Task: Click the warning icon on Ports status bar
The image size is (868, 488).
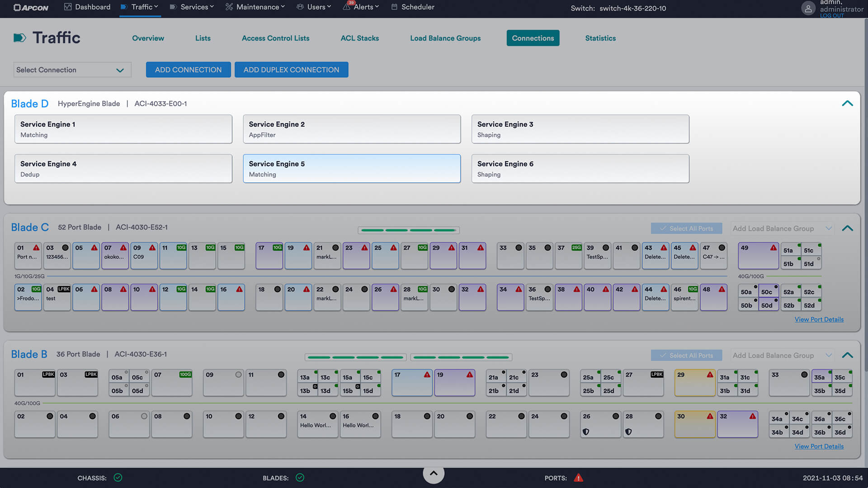Action: 578,477
